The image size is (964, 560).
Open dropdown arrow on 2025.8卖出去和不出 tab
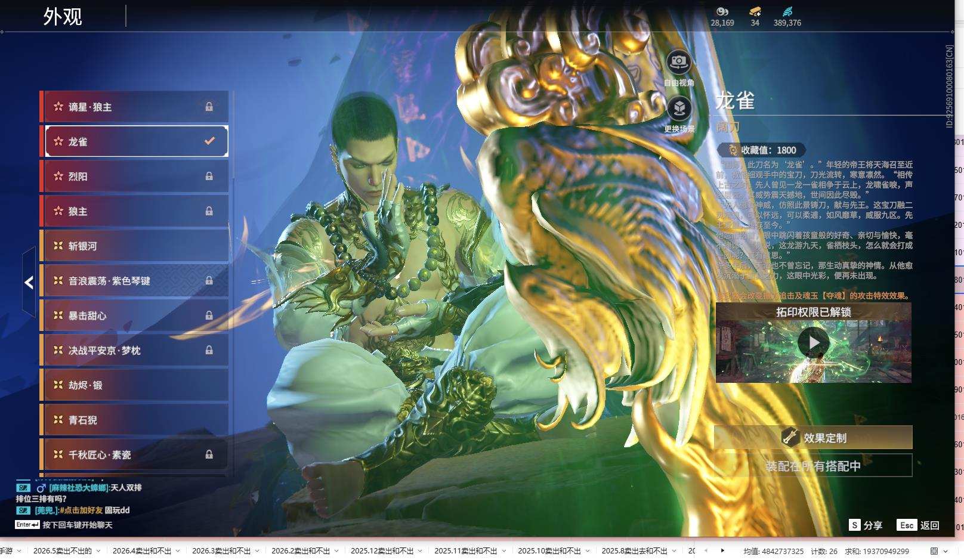[x=674, y=551]
